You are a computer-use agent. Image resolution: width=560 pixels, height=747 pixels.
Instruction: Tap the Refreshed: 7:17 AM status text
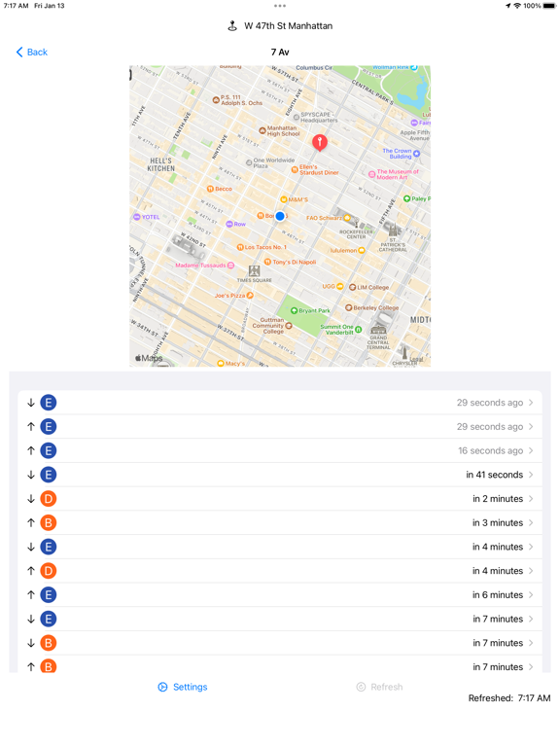click(509, 698)
